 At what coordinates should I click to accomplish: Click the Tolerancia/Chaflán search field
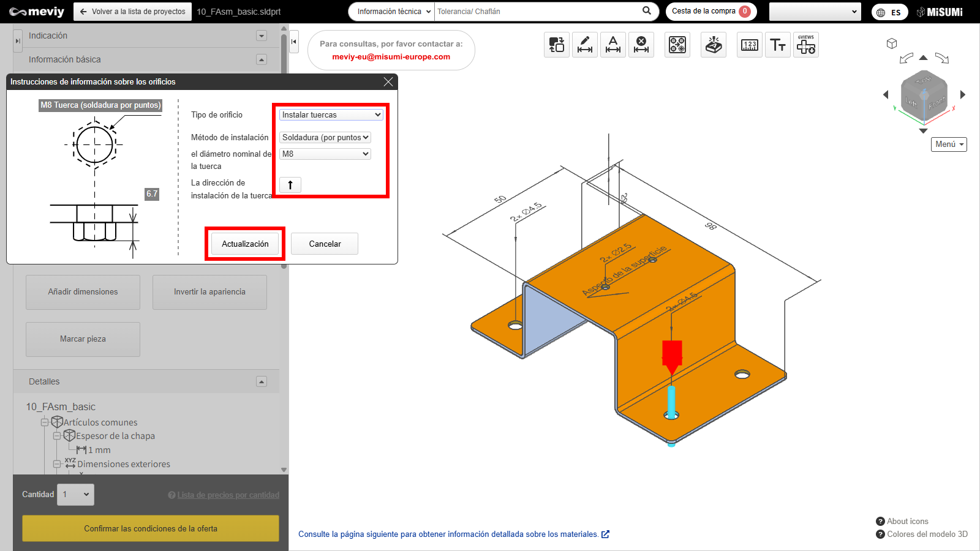click(x=536, y=12)
